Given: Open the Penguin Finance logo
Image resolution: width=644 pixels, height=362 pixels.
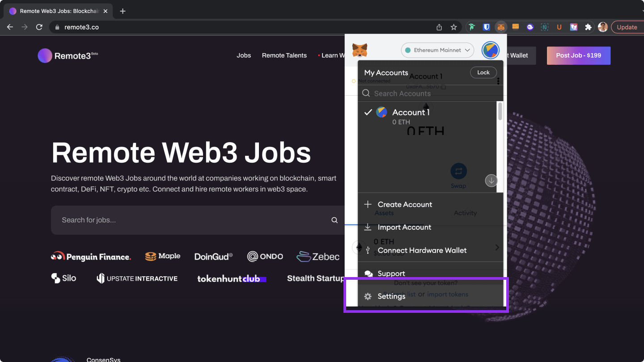Looking at the screenshot, I should [91, 257].
